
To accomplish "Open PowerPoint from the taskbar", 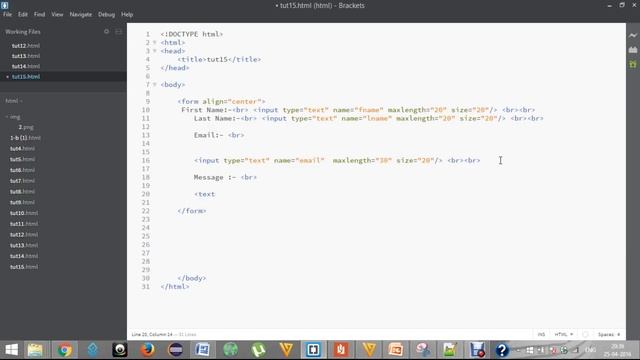I will [396, 350].
